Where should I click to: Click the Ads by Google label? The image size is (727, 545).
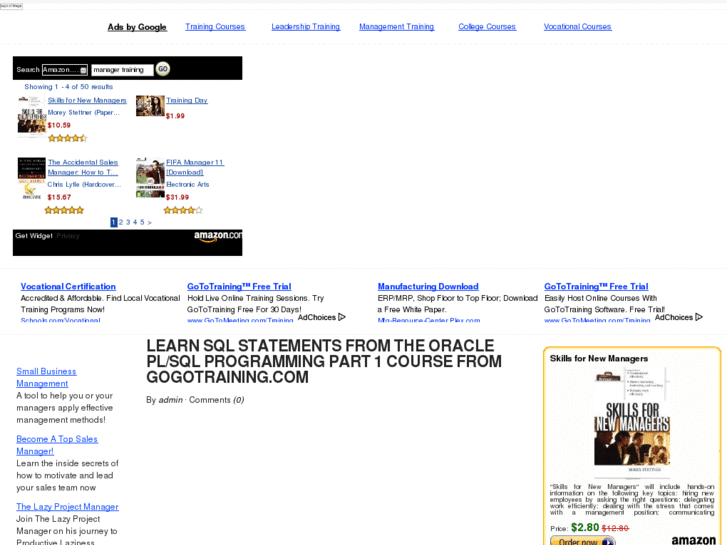(137, 27)
